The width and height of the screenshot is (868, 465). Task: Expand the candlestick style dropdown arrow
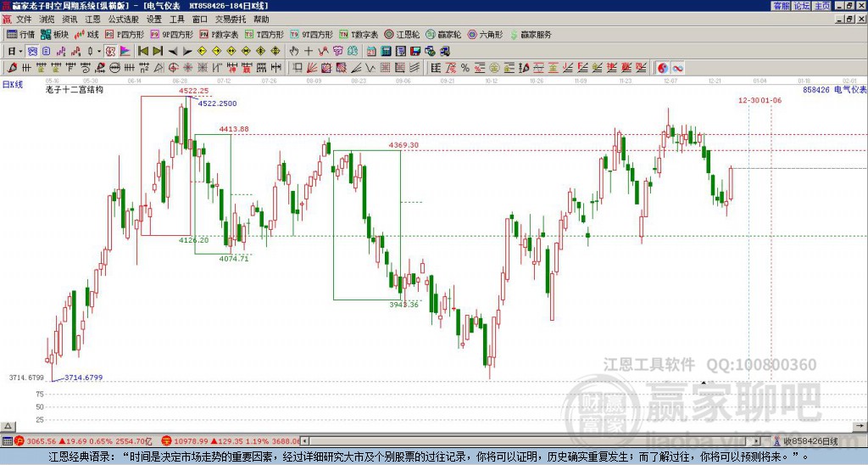point(99,52)
